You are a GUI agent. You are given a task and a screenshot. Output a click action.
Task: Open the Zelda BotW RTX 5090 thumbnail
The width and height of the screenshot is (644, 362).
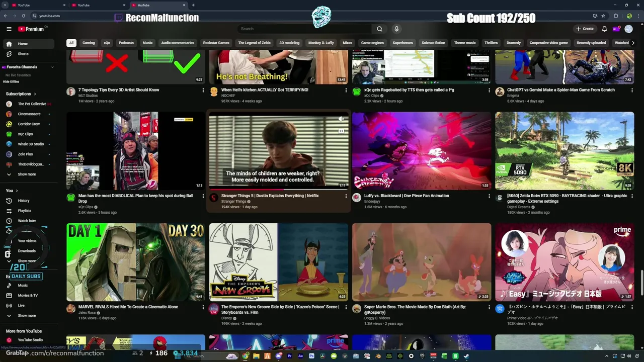point(565,150)
